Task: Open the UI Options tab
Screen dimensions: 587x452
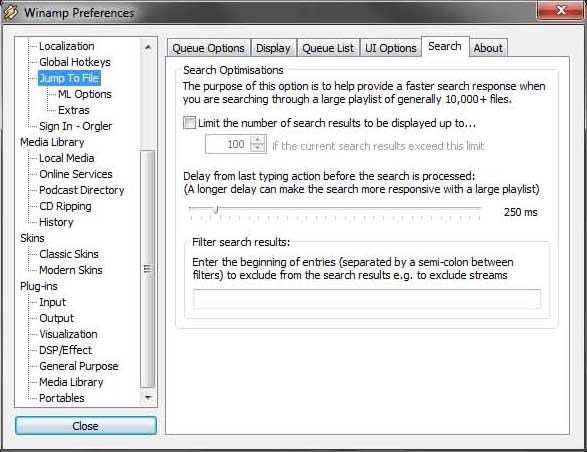Action: click(390, 48)
